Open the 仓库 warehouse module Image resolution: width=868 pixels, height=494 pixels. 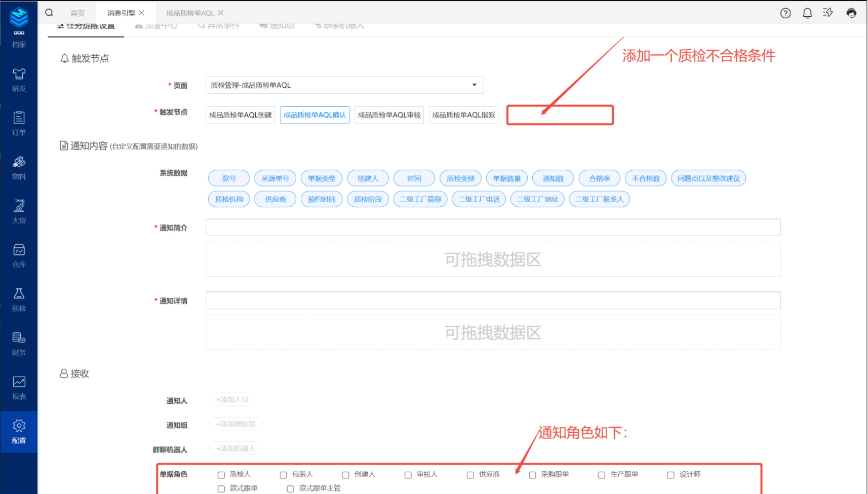[19, 256]
